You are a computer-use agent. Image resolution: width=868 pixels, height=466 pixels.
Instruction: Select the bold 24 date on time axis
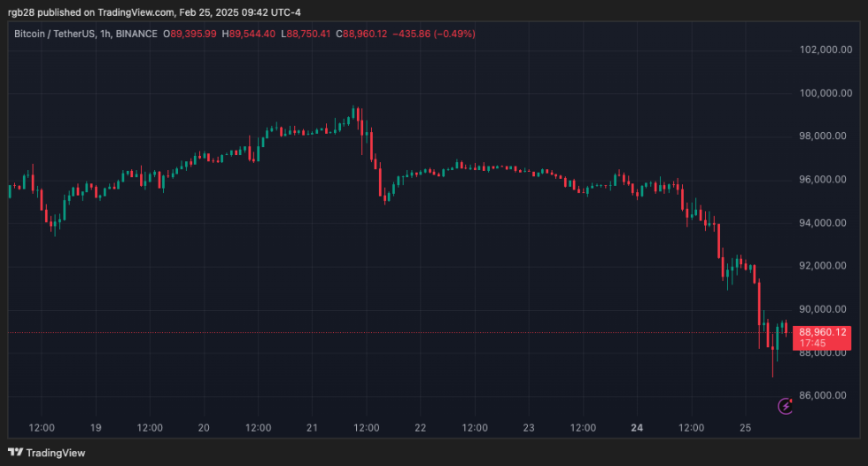(x=637, y=428)
